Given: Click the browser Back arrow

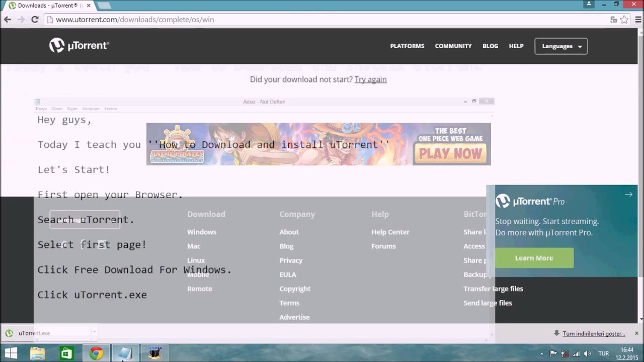Looking at the screenshot, I should [x=8, y=20].
